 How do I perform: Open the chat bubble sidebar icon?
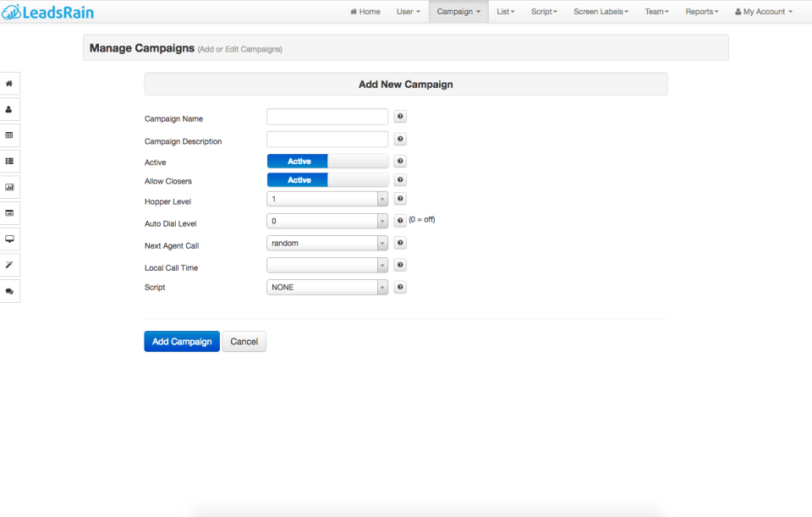(9, 290)
